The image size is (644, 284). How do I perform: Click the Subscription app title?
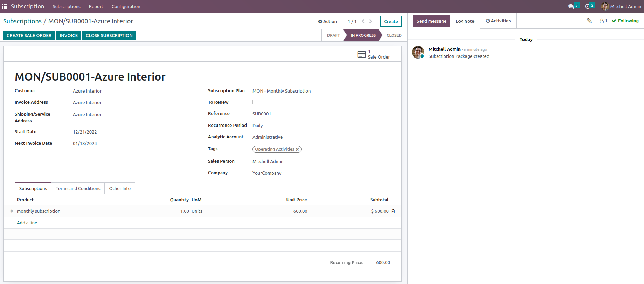point(27,6)
